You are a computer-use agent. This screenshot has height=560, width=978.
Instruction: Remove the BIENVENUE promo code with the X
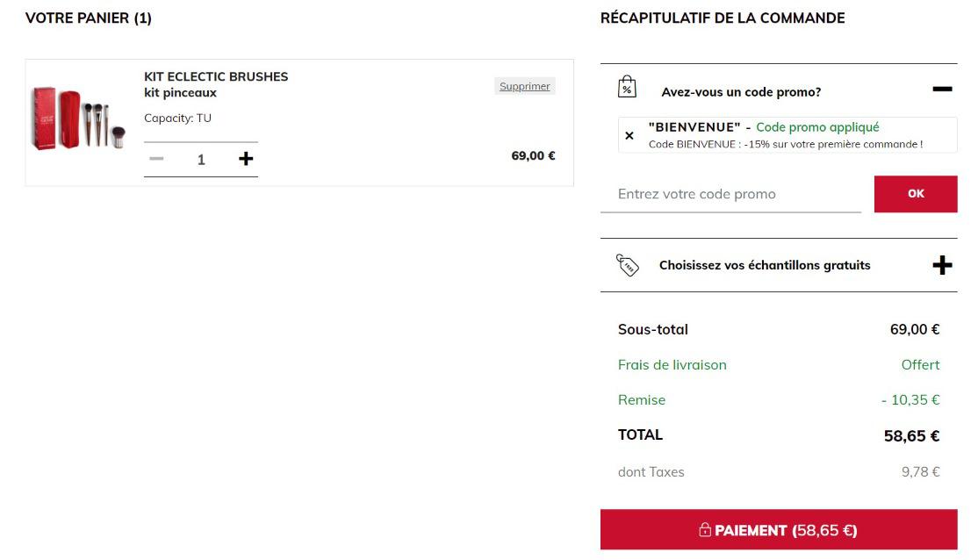tap(629, 135)
